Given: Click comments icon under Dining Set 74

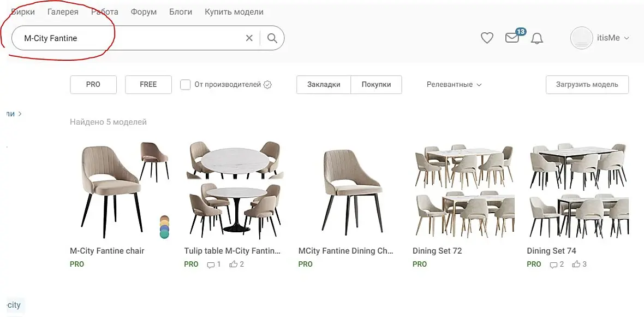Looking at the screenshot, I should click(x=553, y=265).
